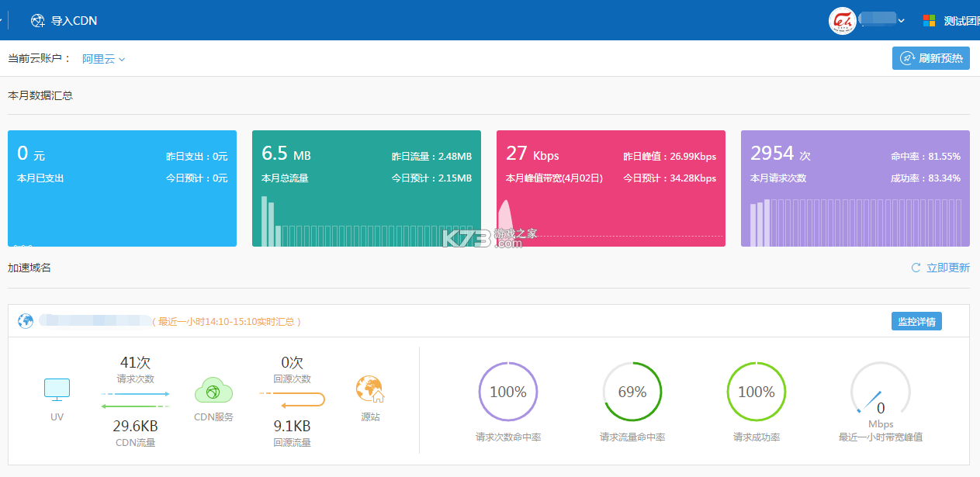The image size is (980, 477).
Task: Click the 昨日峰值：26.99Kbps text
Action: tap(670, 157)
